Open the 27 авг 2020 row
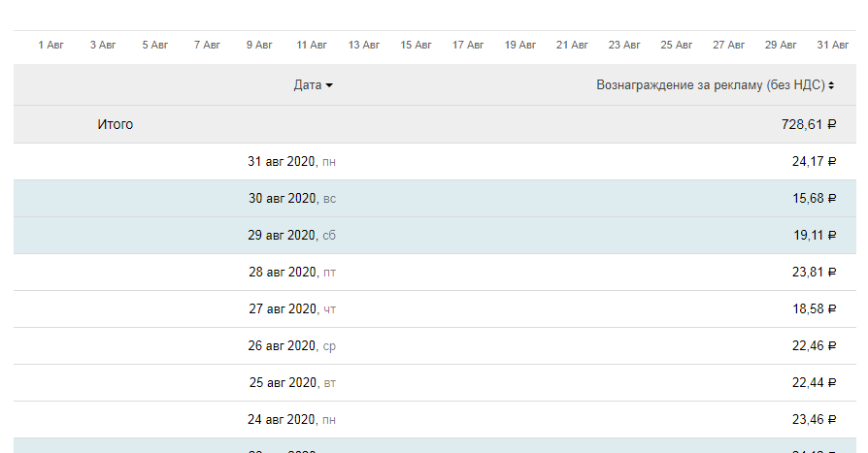868x453 pixels. coord(291,309)
